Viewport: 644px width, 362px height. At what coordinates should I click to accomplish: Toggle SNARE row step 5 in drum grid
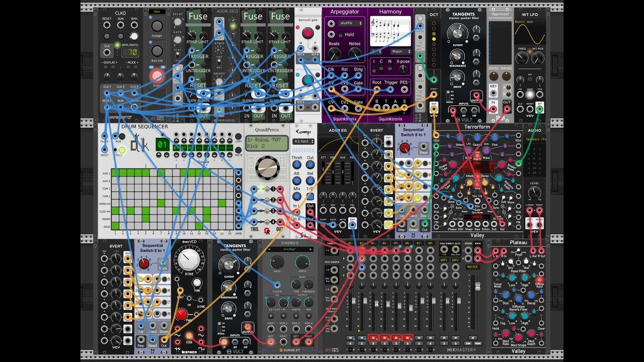point(146,219)
